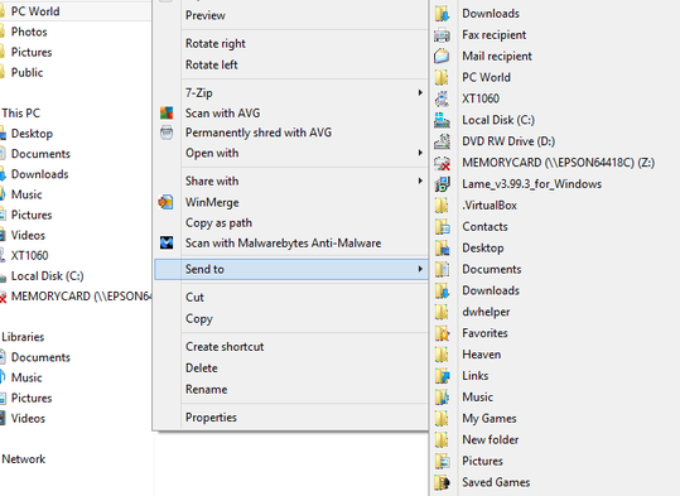Send to Fax recipient
This screenshot has height=496, width=680.
pyautogui.click(x=494, y=35)
